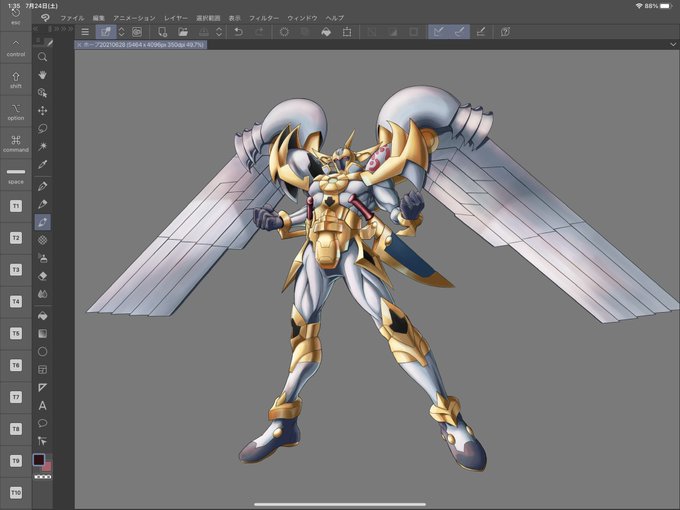Undo the last action
The image size is (680, 510).
click(x=238, y=32)
